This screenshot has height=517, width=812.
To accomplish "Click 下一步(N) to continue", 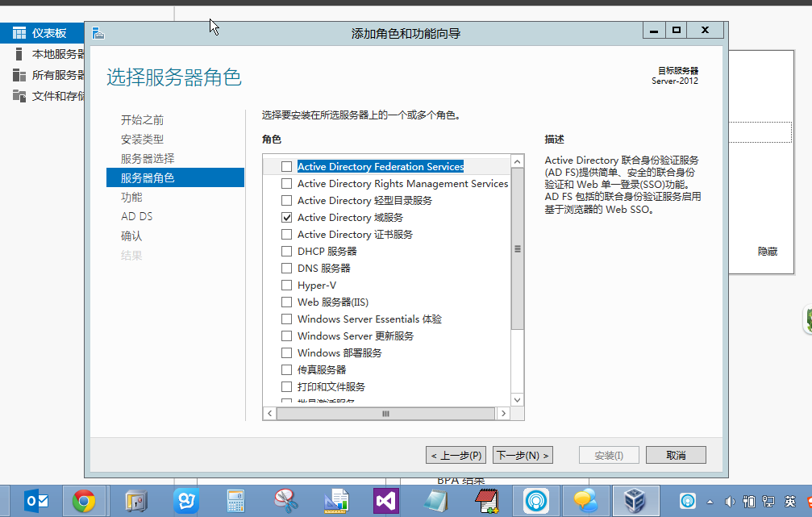I will coord(523,456).
